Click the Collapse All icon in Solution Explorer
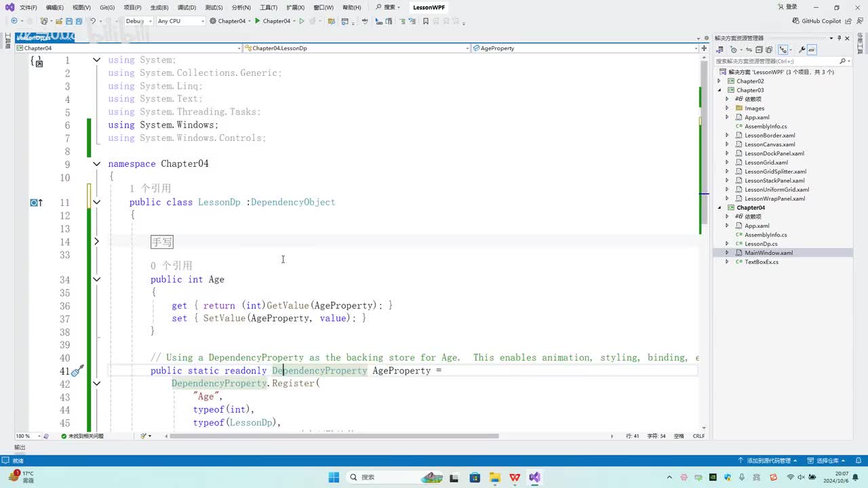Viewport: 868px width, 488px height. [759, 49]
